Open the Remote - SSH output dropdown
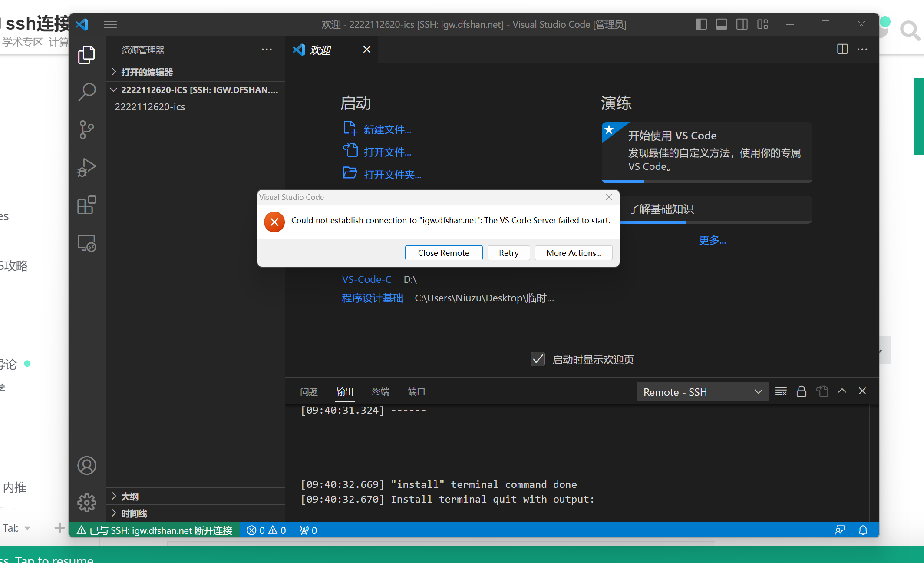This screenshot has height=563, width=924. [702, 392]
